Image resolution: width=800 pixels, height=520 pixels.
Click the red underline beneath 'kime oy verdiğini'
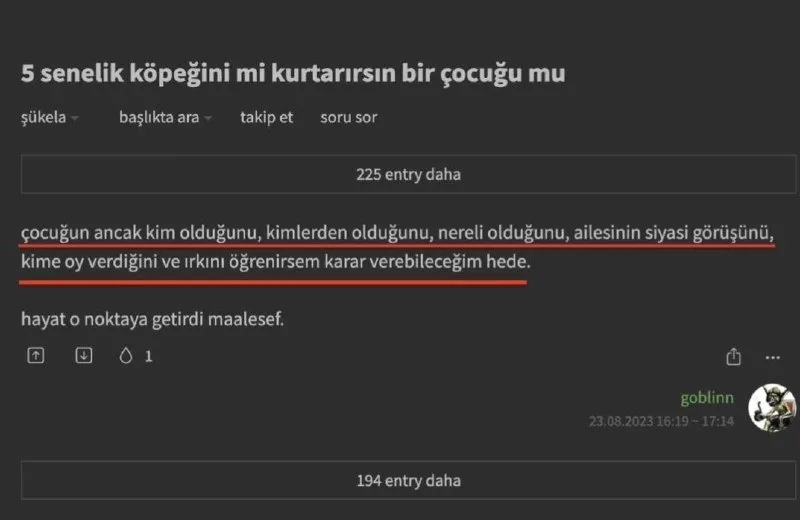coord(272,281)
